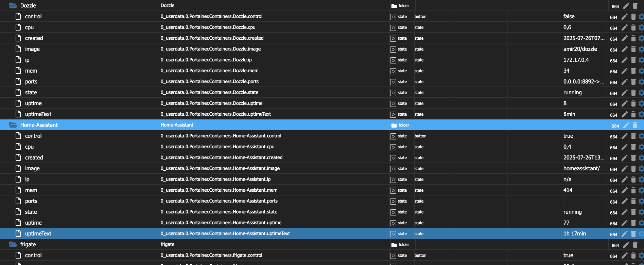Click the Dozzle uptimeText value 8min

pos(569,114)
